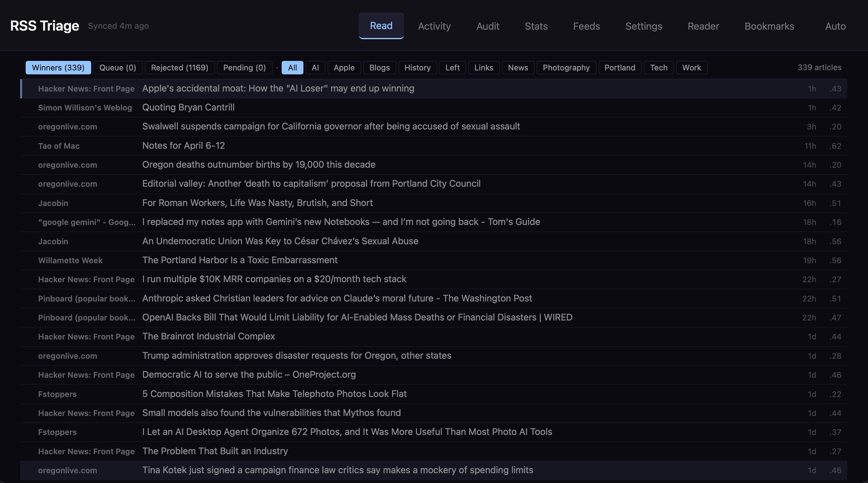868x483 pixels.
Task: Select the Winners filter chip
Action: pyautogui.click(x=58, y=68)
